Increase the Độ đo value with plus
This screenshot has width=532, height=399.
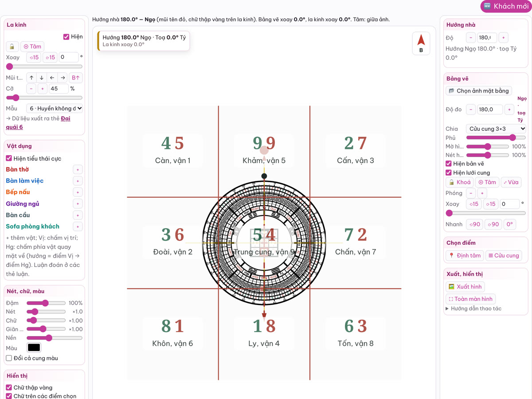(x=509, y=109)
